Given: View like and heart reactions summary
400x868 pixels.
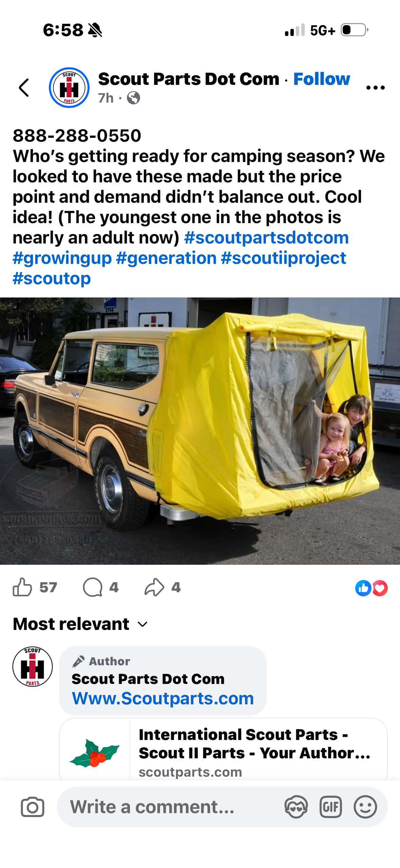Looking at the screenshot, I should click(x=371, y=588).
